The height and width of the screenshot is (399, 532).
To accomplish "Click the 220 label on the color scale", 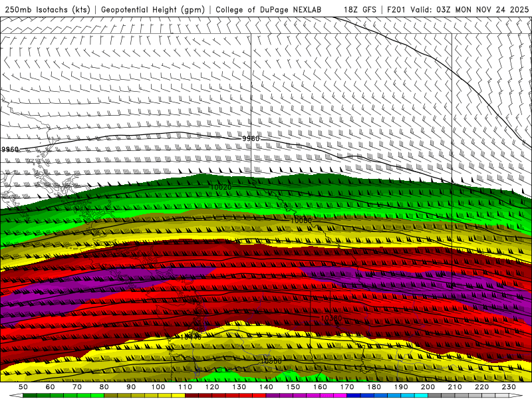I will click(481, 387).
